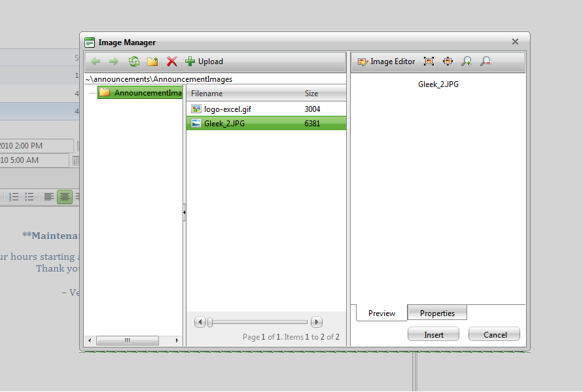The image size is (583, 392).
Task: Click the Cancel button
Action: (495, 334)
